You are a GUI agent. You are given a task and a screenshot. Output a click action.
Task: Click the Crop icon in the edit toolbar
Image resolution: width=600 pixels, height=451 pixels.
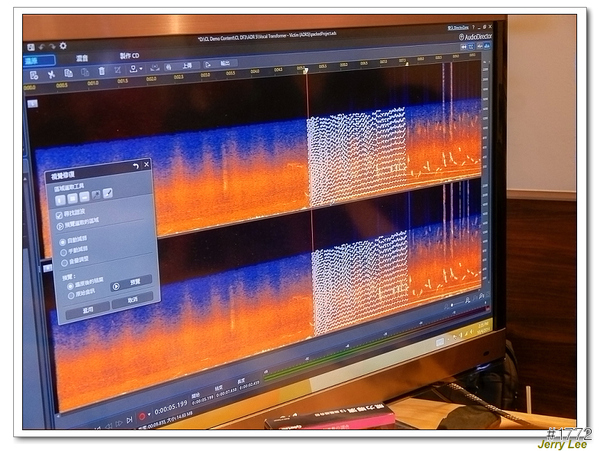click(x=117, y=70)
